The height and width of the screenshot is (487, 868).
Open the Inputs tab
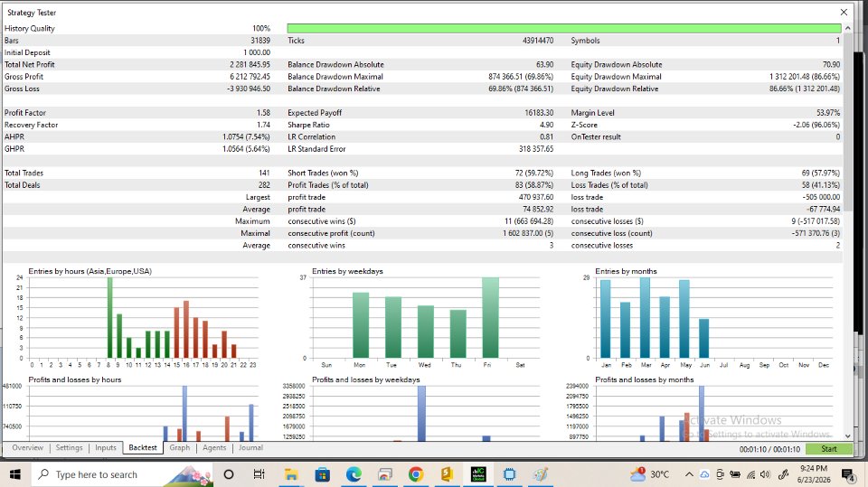105,448
